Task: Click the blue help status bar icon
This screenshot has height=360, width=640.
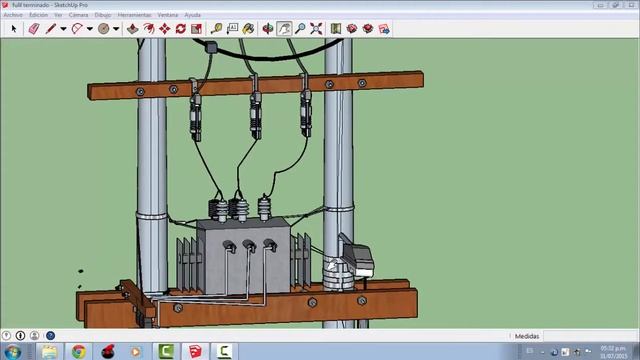Action: point(50,336)
